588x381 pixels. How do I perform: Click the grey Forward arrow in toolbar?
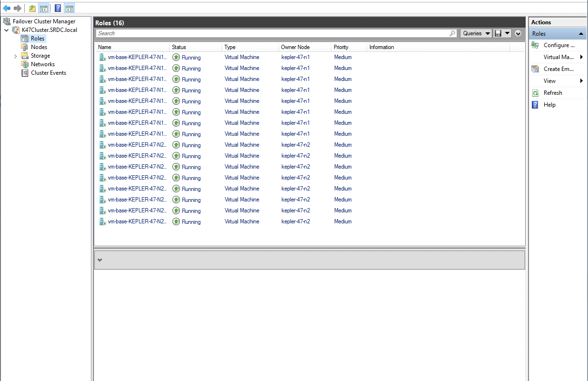[x=18, y=8]
